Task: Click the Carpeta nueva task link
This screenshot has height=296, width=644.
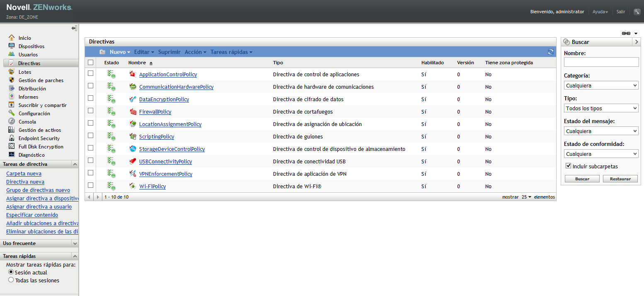Action: pos(24,173)
